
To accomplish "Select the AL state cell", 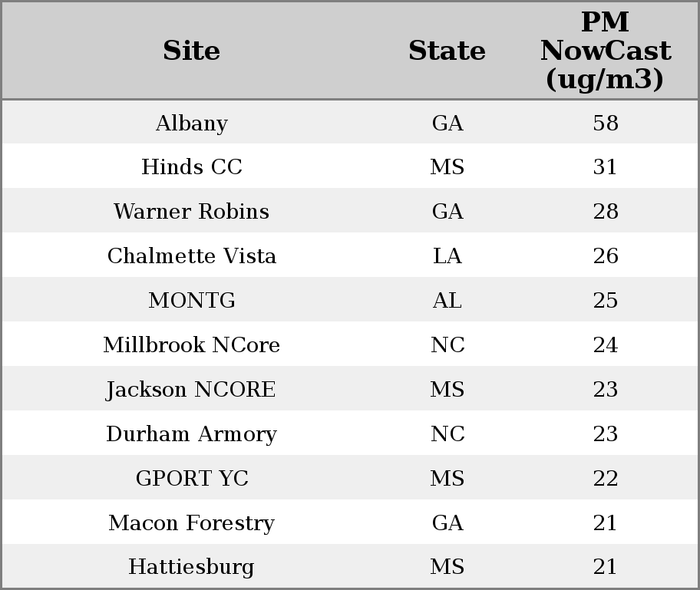I will pyautogui.click(x=447, y=301).
